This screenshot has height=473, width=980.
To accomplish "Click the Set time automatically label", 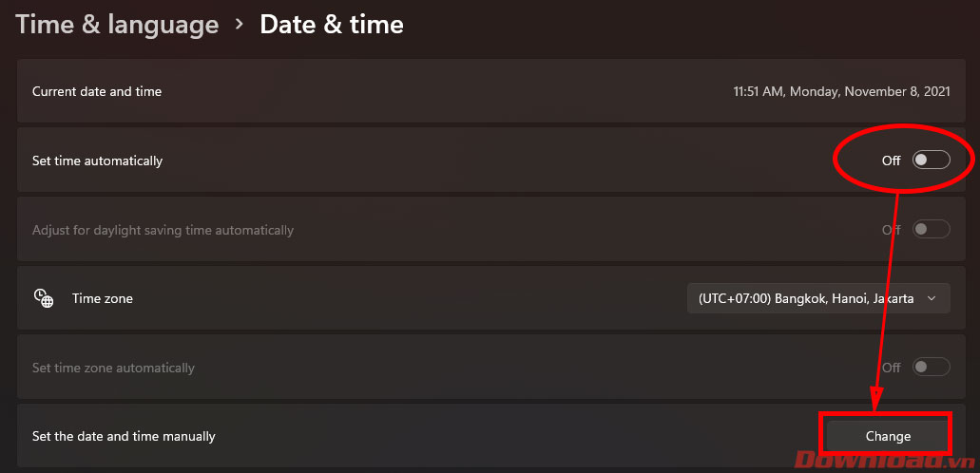I will (98, 161).
